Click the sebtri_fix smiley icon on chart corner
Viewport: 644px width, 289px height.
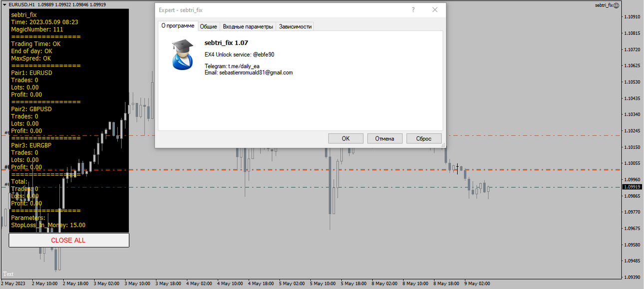click(x=616, y=5)
